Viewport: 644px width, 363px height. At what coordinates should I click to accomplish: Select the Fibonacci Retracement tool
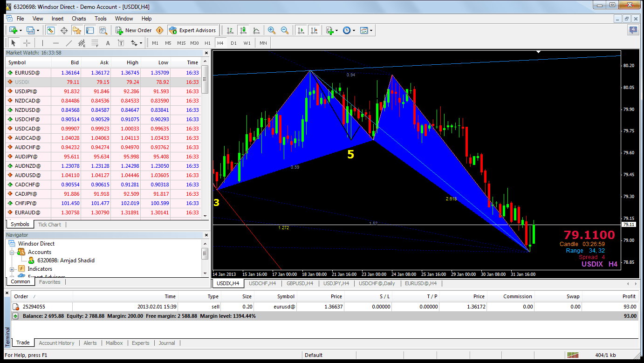coord(95,43)
